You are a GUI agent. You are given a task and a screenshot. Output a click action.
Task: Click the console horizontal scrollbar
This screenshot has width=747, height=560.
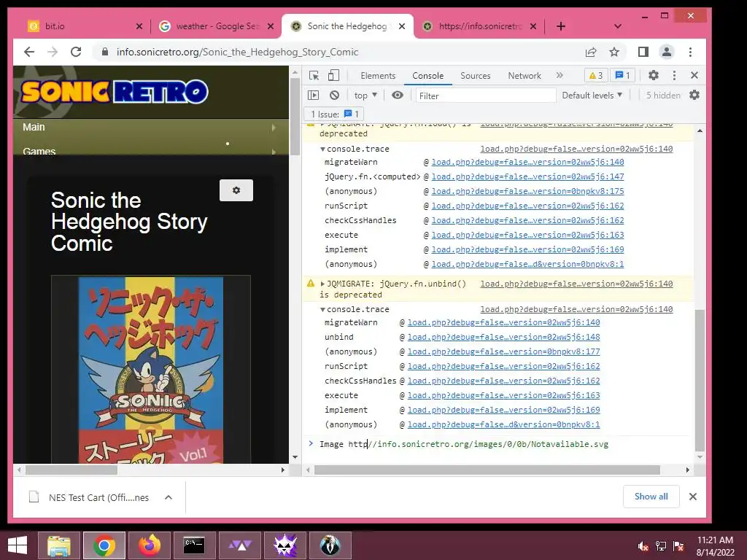tap(487, 470)
